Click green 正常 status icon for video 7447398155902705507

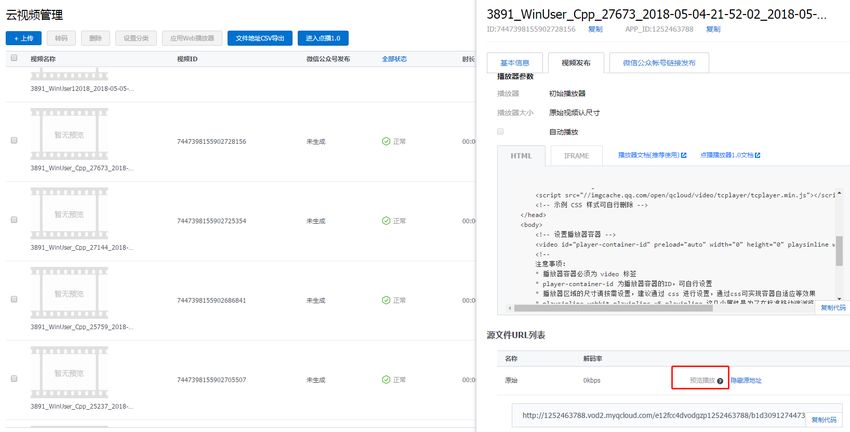tap(386, 380)
